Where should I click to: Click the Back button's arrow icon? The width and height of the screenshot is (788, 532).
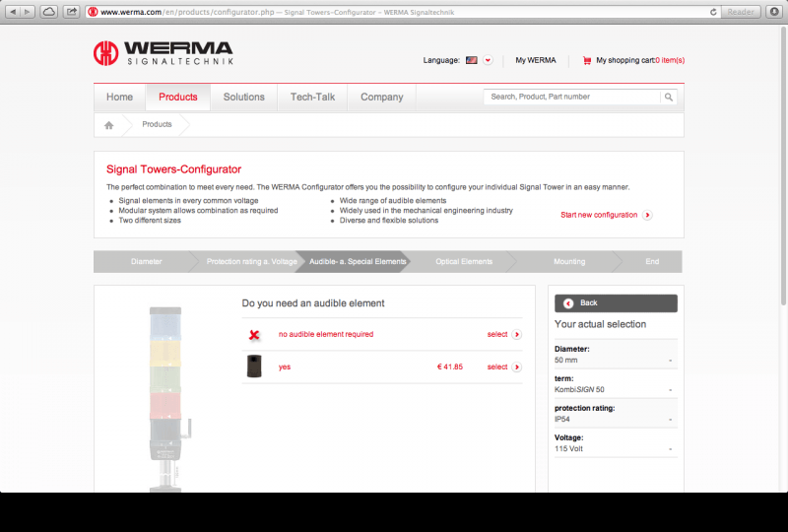pos(568,303)
